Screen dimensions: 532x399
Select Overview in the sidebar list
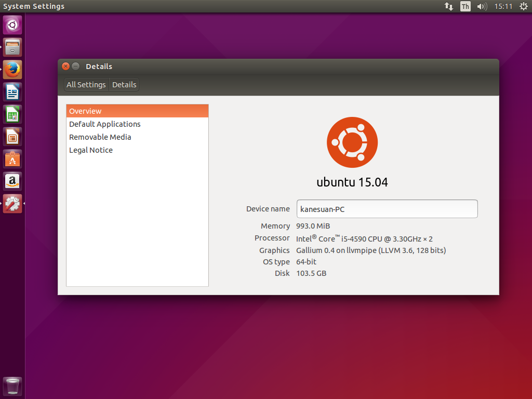[137, 111]
